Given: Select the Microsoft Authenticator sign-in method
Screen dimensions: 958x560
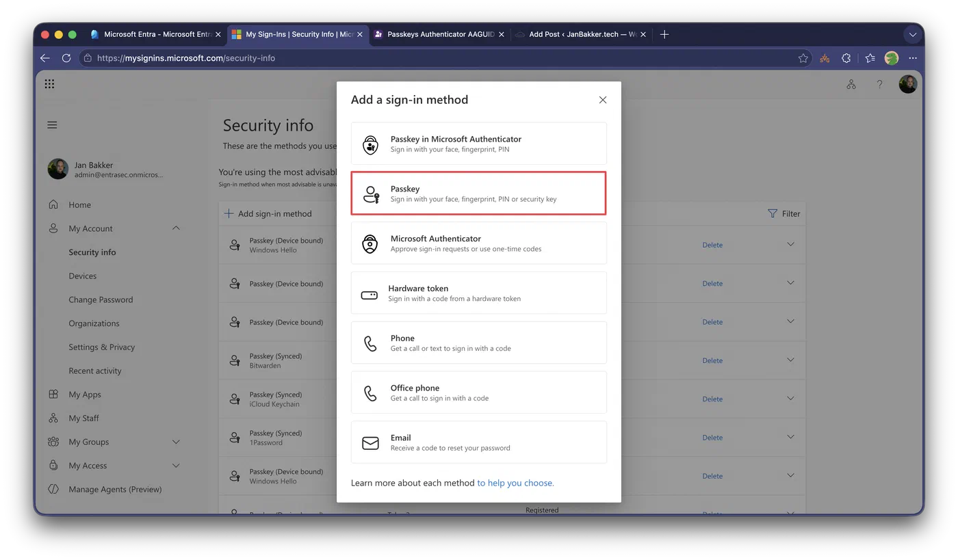Looking at the screenshot, I should point(479,243).
